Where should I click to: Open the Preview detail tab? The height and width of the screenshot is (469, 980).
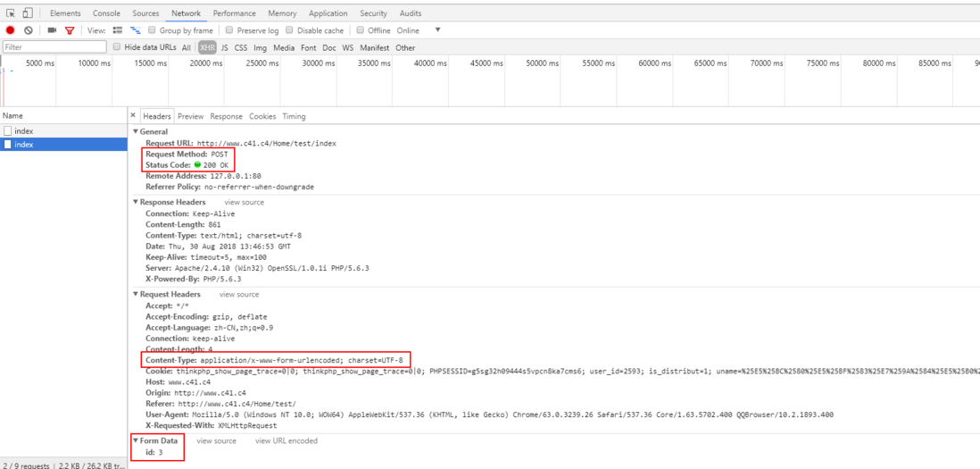tap(191, 116)
